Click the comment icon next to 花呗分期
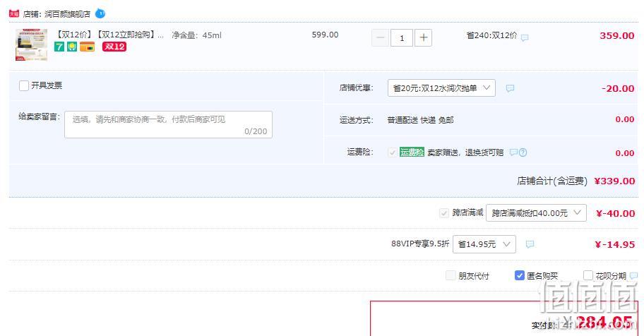This screenshot has height=336, width=644. [x=633, y=275]
